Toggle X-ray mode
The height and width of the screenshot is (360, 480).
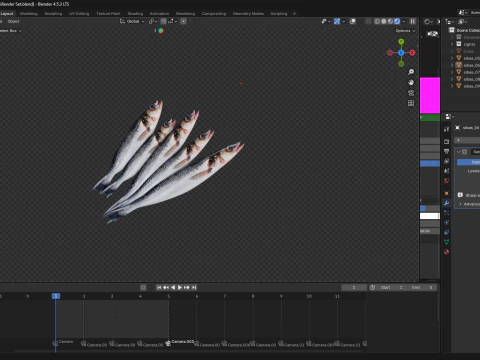(x=368, y=21)
